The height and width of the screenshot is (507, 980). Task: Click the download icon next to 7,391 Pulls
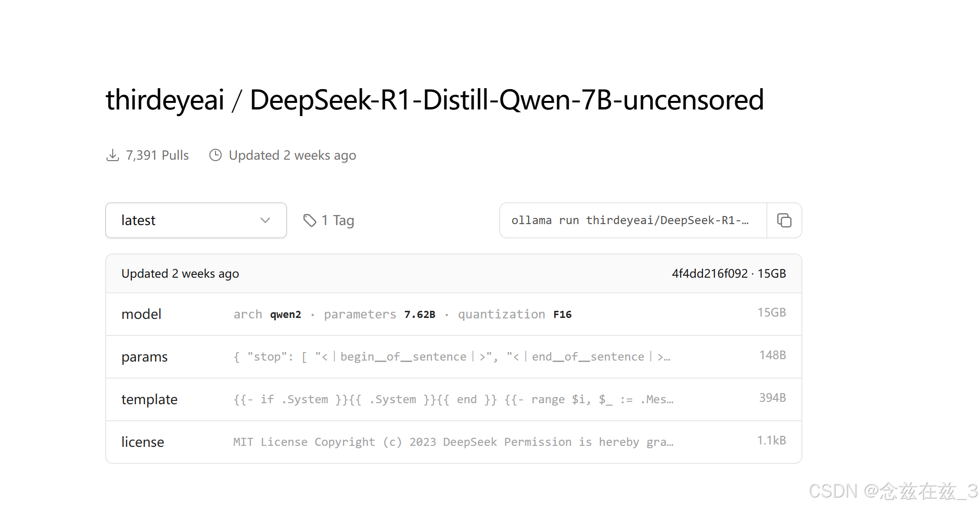(113, 155)
